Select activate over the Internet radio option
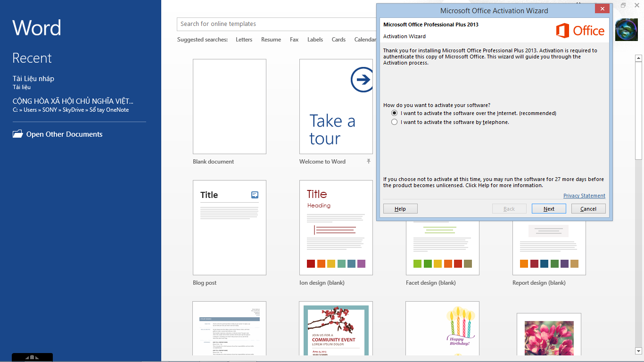This screenshot has height=362, width=644. click(395, 113)
